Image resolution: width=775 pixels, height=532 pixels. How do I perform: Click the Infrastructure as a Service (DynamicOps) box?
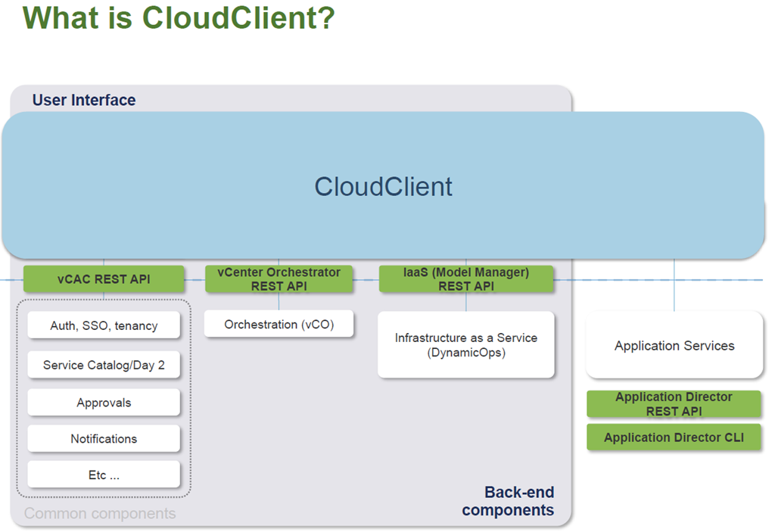click(x=465, y=345)
